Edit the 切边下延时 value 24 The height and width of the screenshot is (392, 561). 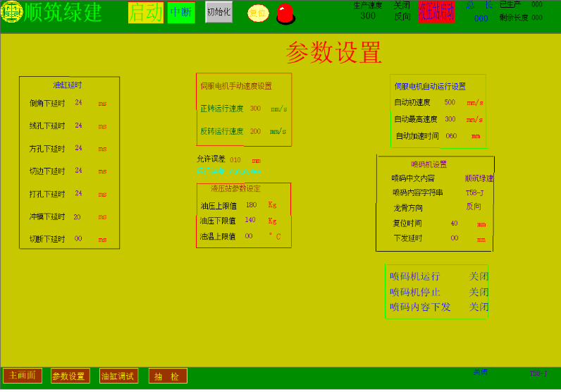[78, 171]
